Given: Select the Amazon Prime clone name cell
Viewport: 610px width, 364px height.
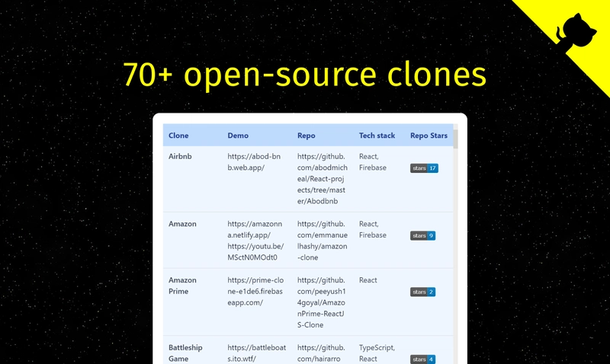Looking at the screenshot, I should (x=182, y=286).
